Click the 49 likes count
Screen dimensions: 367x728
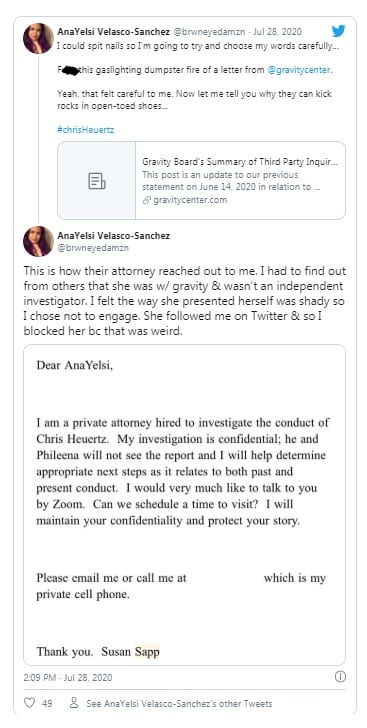coord(47,703)
